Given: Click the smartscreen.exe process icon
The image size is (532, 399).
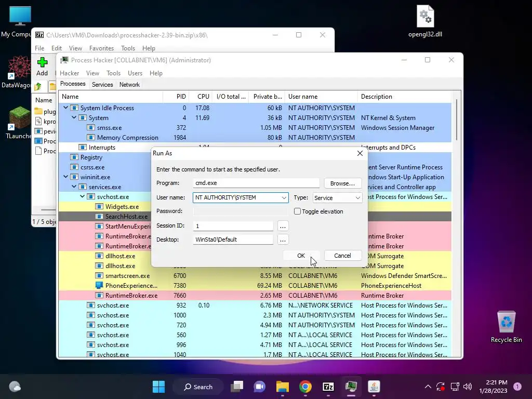Looking at the screenshot, I should coord(99,275).
